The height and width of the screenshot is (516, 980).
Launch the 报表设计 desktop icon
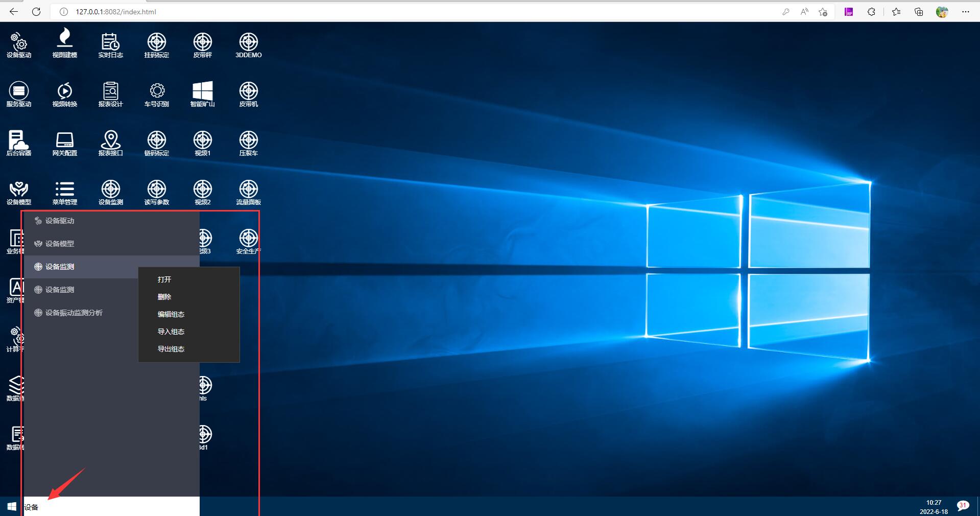tap(111, 94)
